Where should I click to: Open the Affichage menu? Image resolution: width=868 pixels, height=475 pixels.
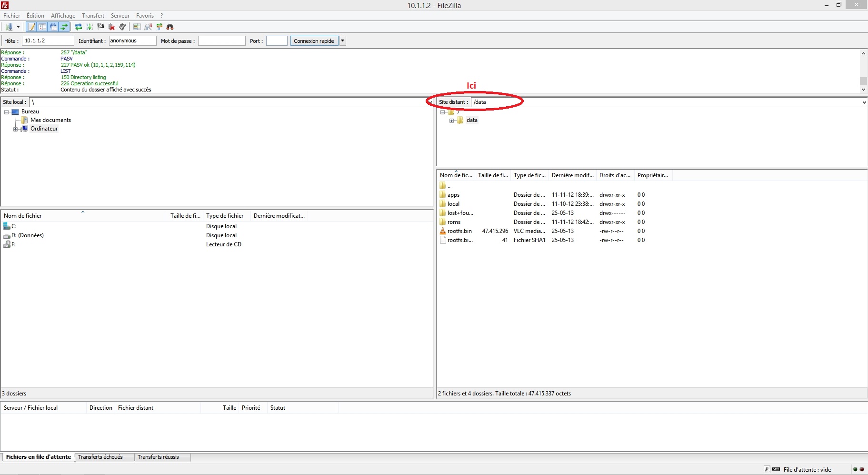[x=63, y=16]
